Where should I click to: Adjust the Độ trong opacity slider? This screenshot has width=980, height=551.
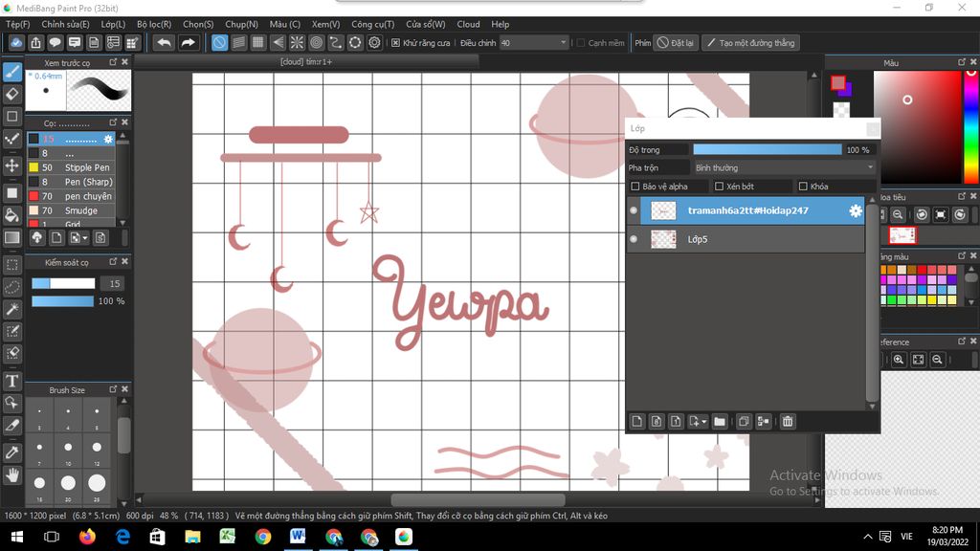[768, 150]
